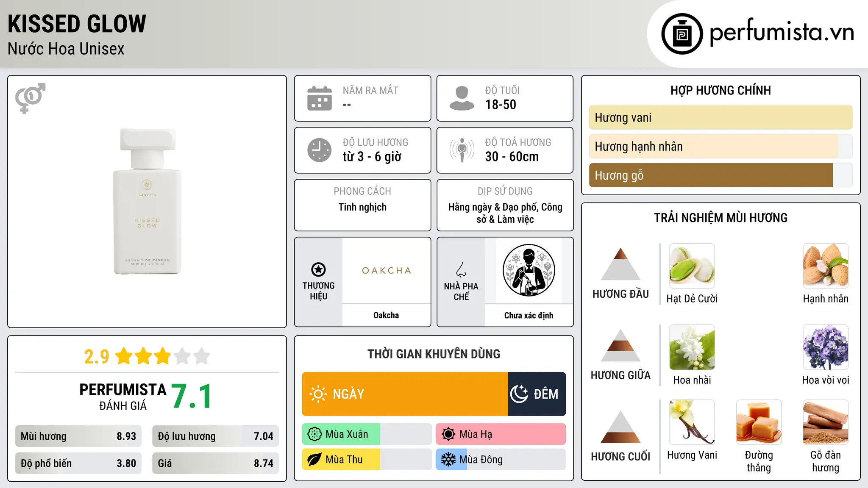
Task: Click the clock icon for longevity
Action: (319, 150)
